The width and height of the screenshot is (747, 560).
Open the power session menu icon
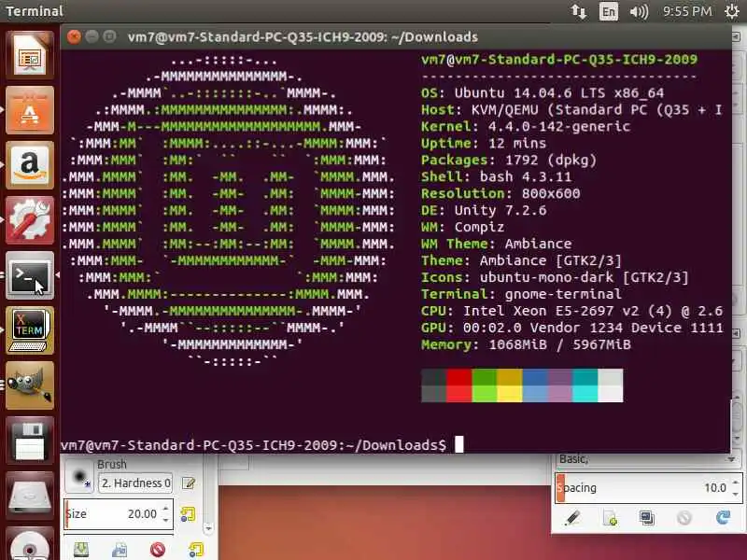click(x=732, y=11)
